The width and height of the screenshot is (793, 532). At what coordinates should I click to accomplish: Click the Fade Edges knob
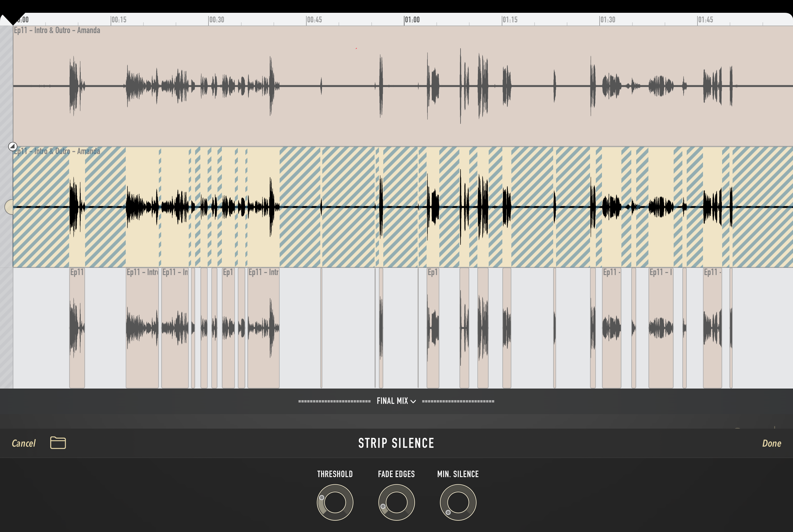click(396, 502)
